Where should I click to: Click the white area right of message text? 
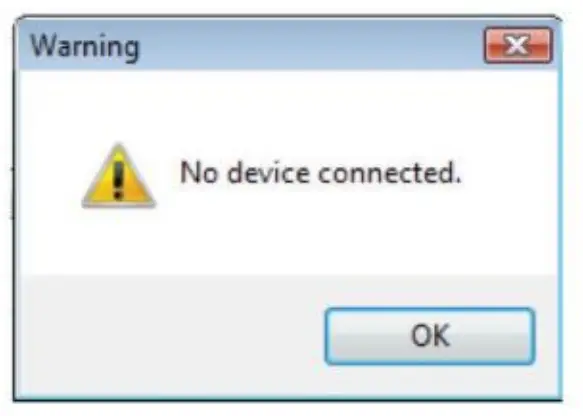509,173
